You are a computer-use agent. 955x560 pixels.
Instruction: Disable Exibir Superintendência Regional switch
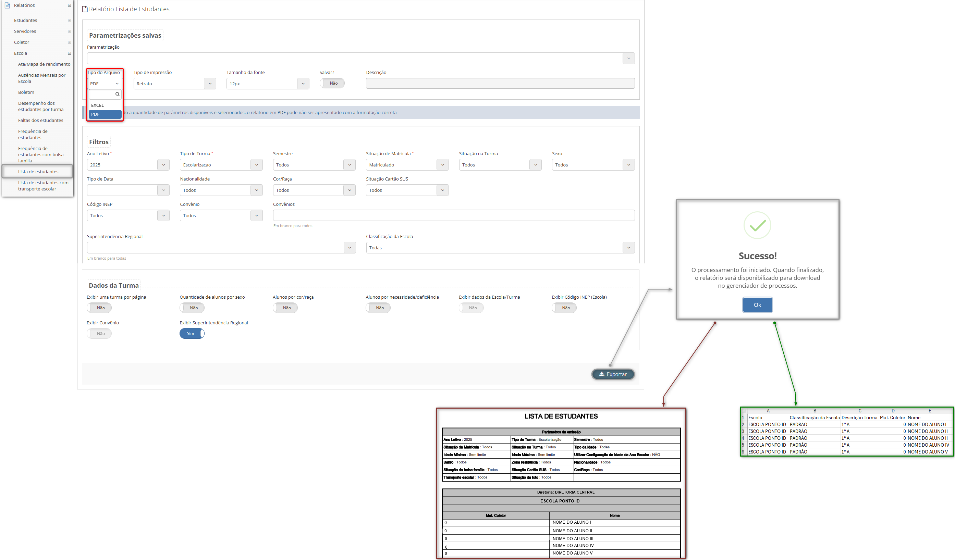(x=192, y=333)
